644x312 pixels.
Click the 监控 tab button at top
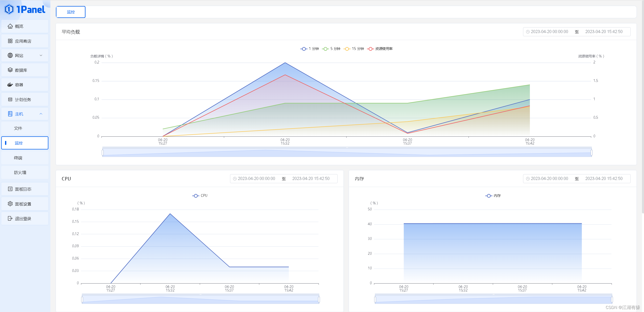coord(71,12)
